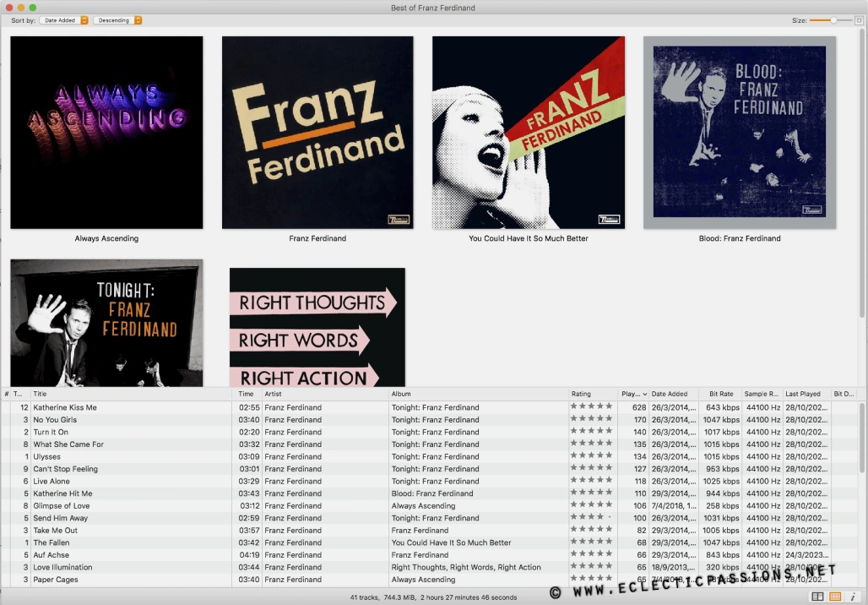The height and width of the screenshot is (605, 868).
Task: Click the track number column header
Action: 20,394
